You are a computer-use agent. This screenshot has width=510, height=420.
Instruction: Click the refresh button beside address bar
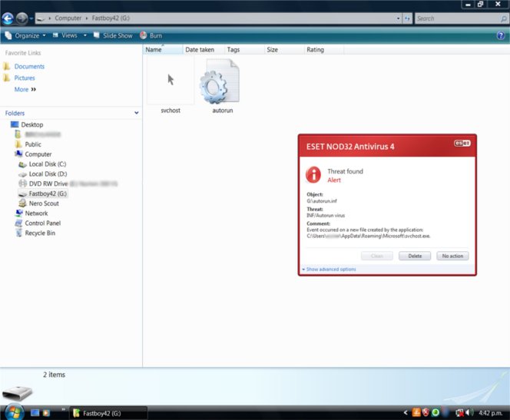407,18
